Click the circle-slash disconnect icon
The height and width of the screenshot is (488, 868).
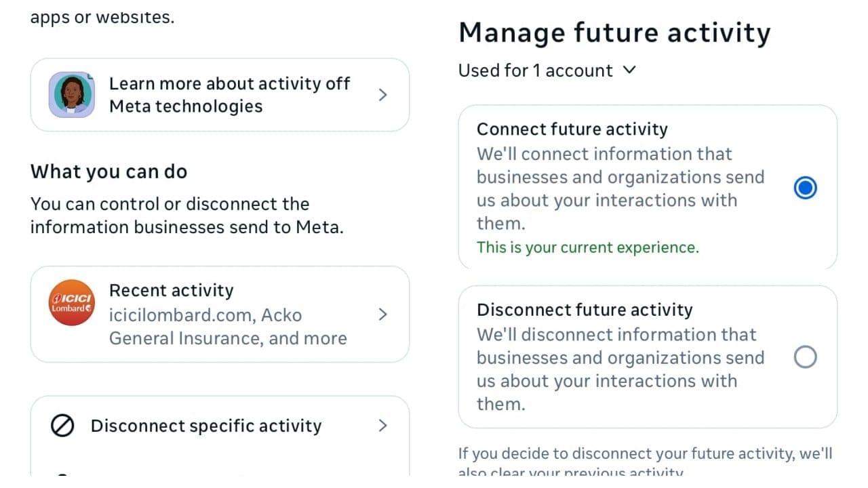point(62,426)
